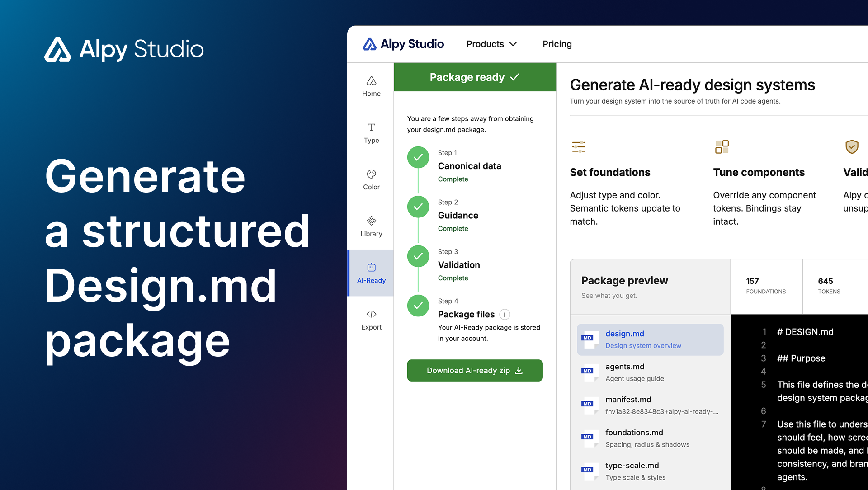Click the shield check validation icon
This screenshot has height=490, width=868.
click(852, 147)
